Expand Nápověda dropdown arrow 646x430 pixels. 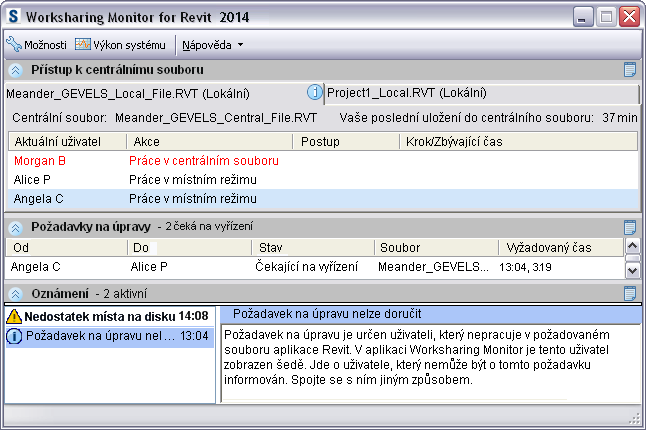tap(240, 45)
